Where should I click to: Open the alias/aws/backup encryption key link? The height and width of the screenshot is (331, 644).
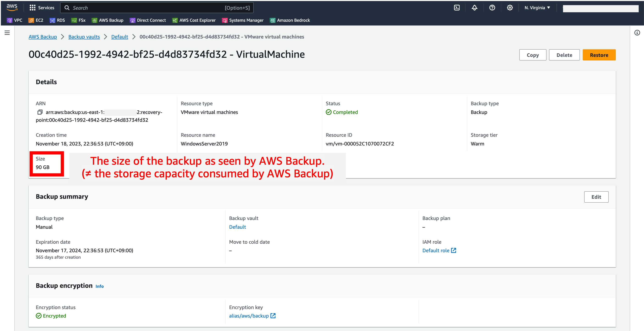249,315
